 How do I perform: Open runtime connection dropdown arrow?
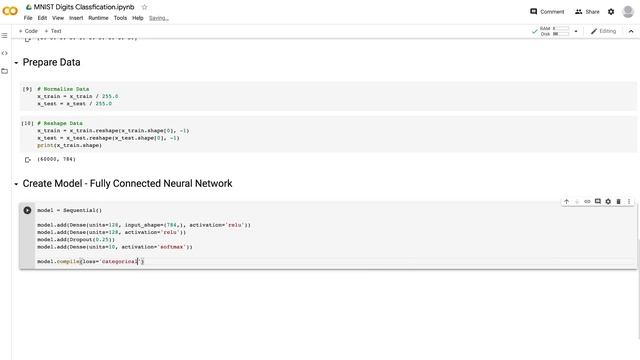(x=576, y=31)
